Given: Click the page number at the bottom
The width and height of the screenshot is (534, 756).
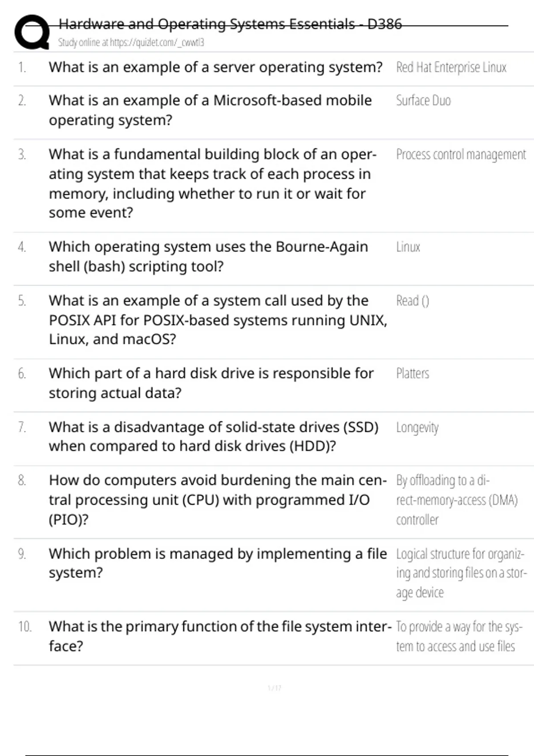Looking at the screenshot, I should 274,688.
